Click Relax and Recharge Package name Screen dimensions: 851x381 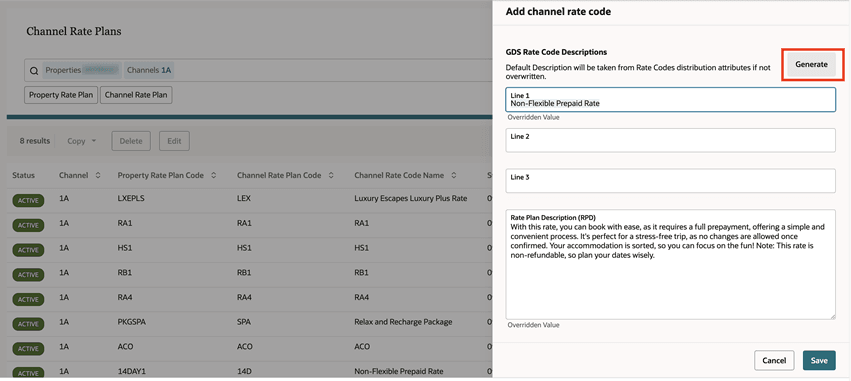[x=403, y=322]
